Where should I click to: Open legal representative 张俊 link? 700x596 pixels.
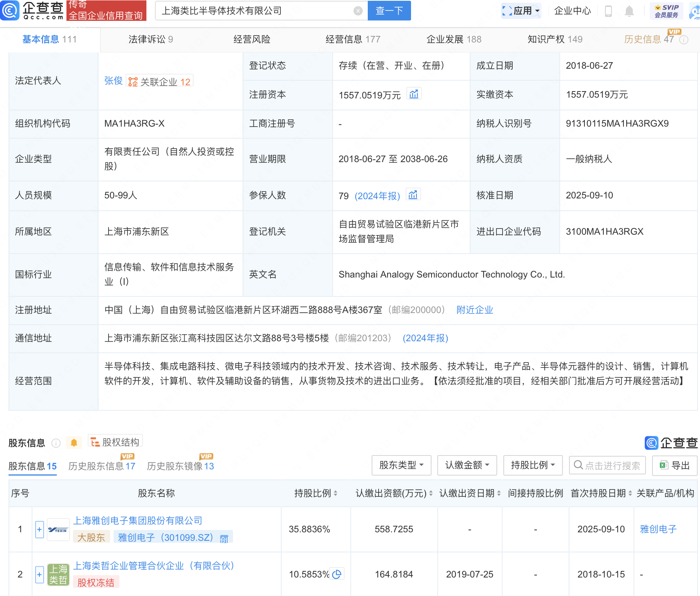coord(113,81)
